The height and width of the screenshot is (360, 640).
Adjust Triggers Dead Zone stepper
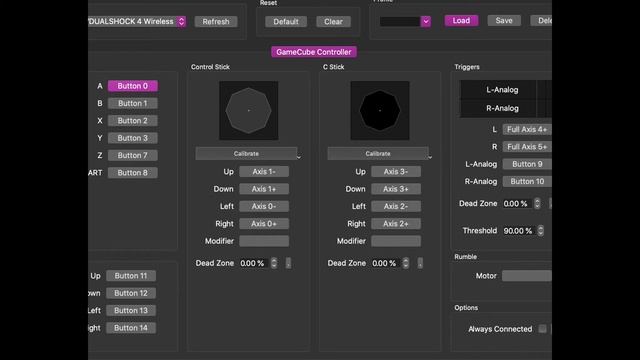point(537,203)
